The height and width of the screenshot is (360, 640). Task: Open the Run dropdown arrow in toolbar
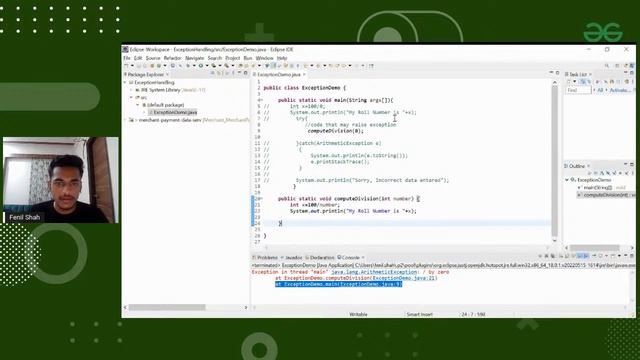pyautogui.click(x=206, y=66)
